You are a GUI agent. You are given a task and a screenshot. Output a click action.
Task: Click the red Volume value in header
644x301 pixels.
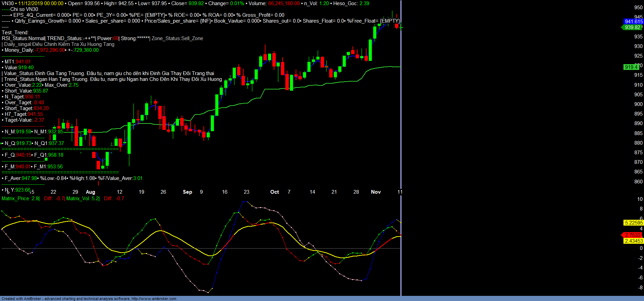(284, 3)
